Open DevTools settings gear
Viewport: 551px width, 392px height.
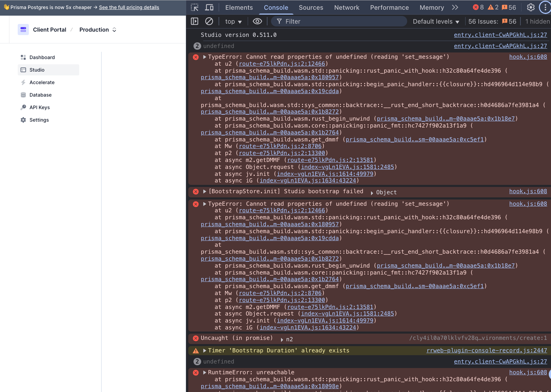tap(531, 7)
